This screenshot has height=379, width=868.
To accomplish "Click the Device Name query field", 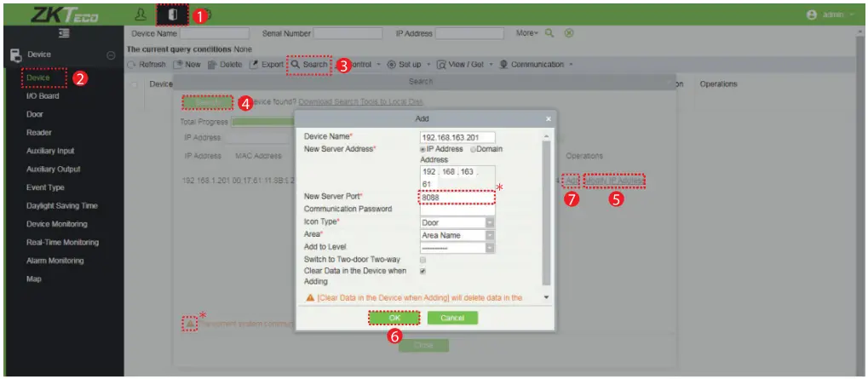I will pos(215,34).
